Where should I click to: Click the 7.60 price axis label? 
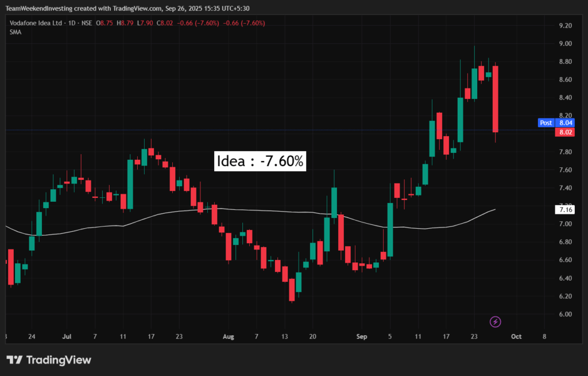[565, 170]
